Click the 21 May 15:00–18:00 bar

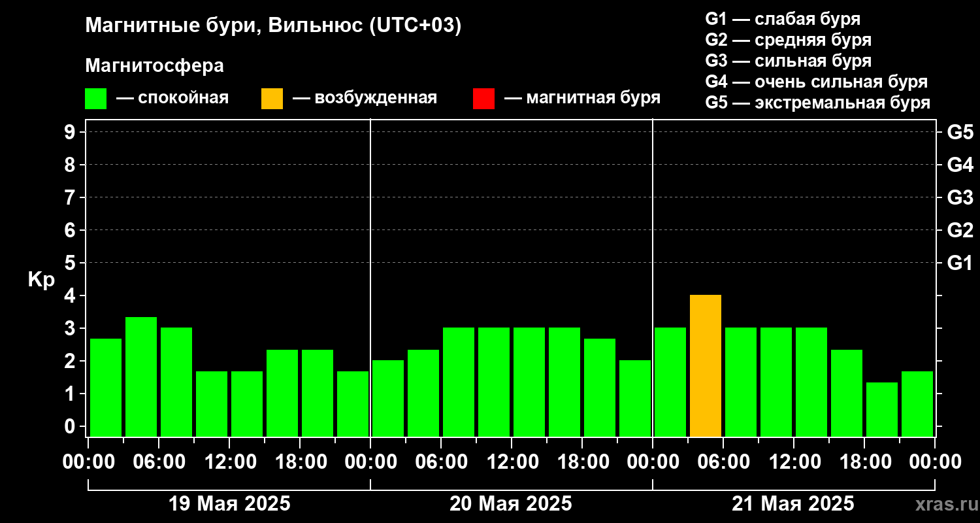(847, 393)
